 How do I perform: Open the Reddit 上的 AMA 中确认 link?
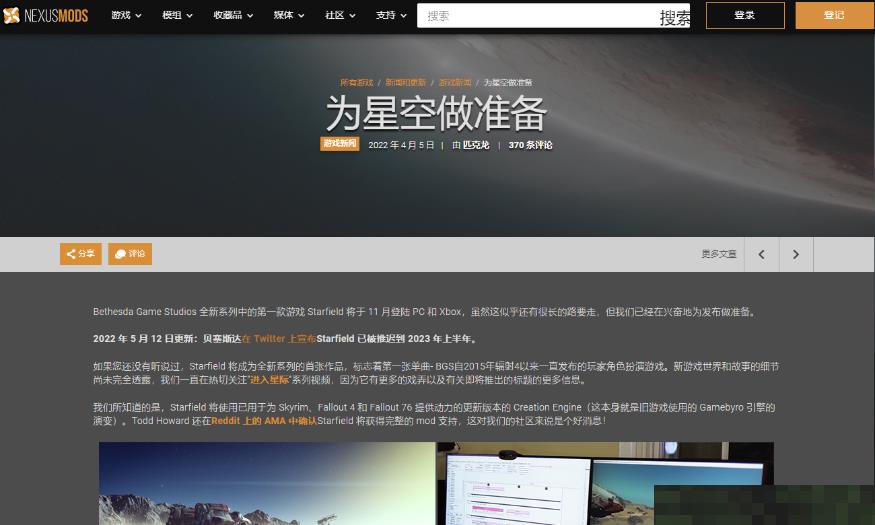click(264, 421)
